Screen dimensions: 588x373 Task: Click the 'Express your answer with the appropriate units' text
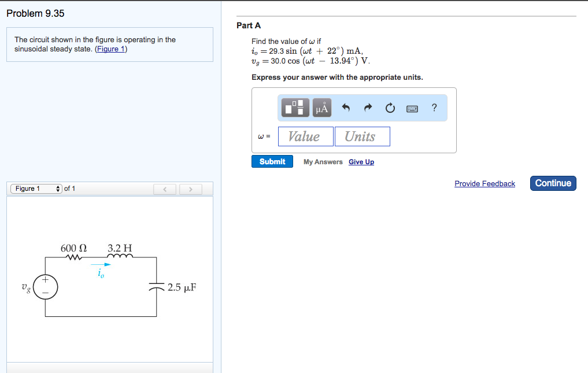pyautogui.click(x=337, y=77)
